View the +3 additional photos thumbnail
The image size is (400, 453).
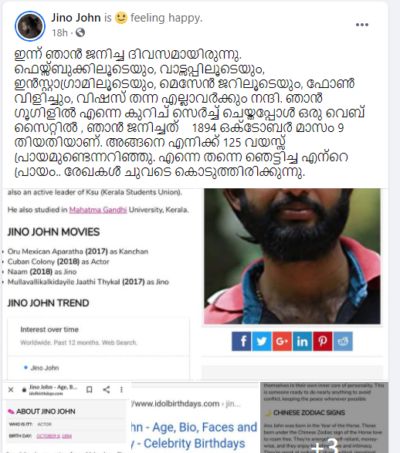point(324,417)
